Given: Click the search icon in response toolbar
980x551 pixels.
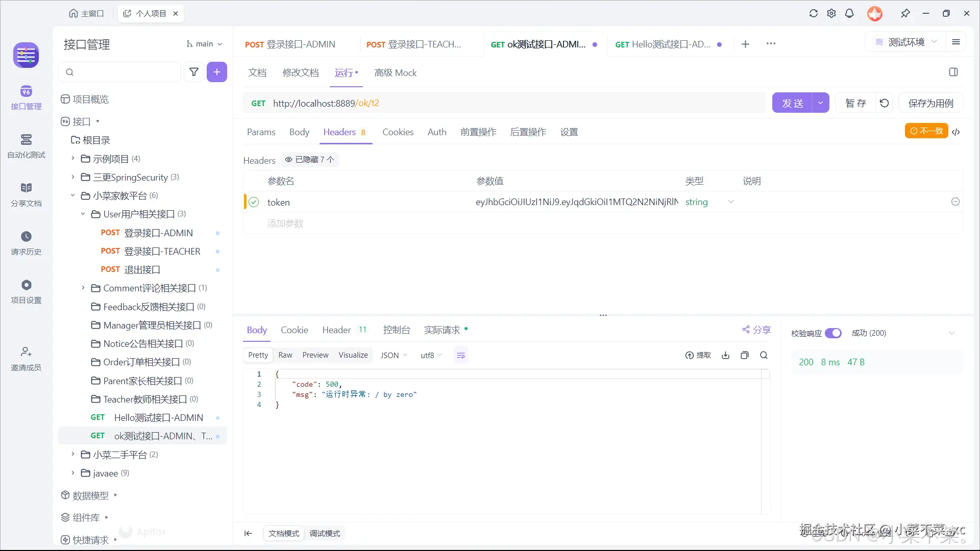Looking at the screenshot, I should point(764,355).
